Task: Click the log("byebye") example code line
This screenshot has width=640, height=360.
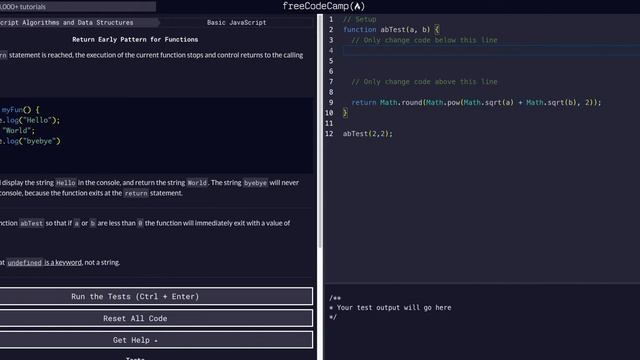Action: click(30, 141)
